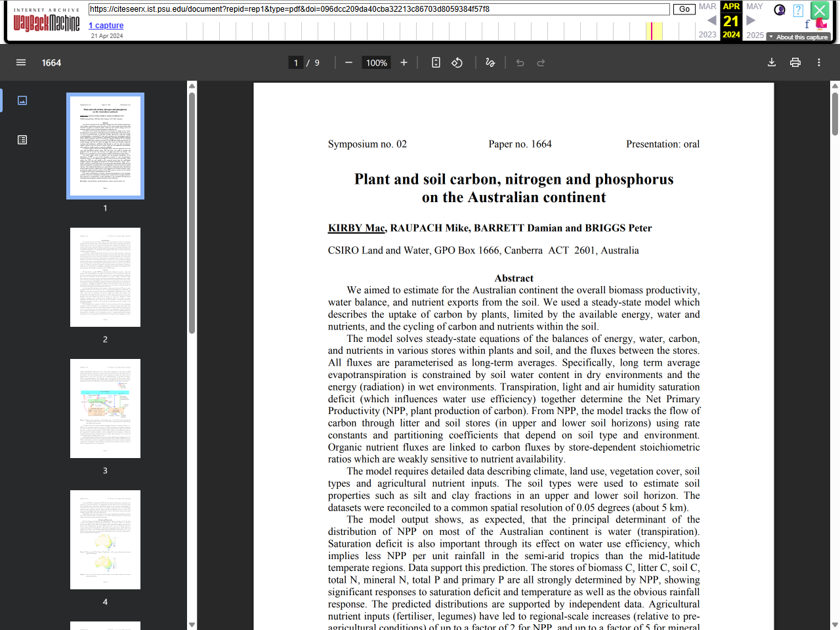Image resolution: width=840 pixels, height=630 pixels.
Task: Click the page number input field
Action: tap(295, 62)
